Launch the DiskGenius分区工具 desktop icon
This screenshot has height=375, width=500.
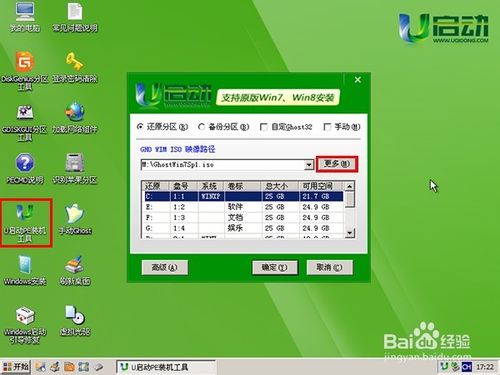25,71
